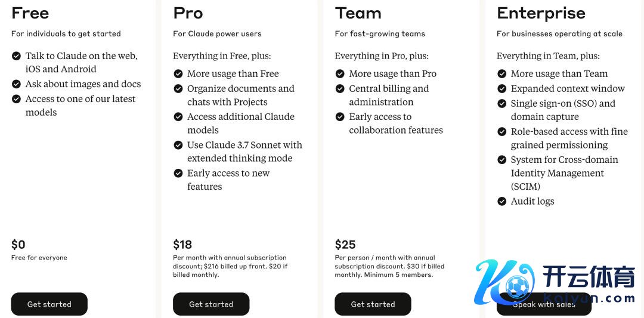644x318 pixels.
Task: Click checkmark icon next to 'Single sign-on (SSO)'
Action: coord(502,104)
